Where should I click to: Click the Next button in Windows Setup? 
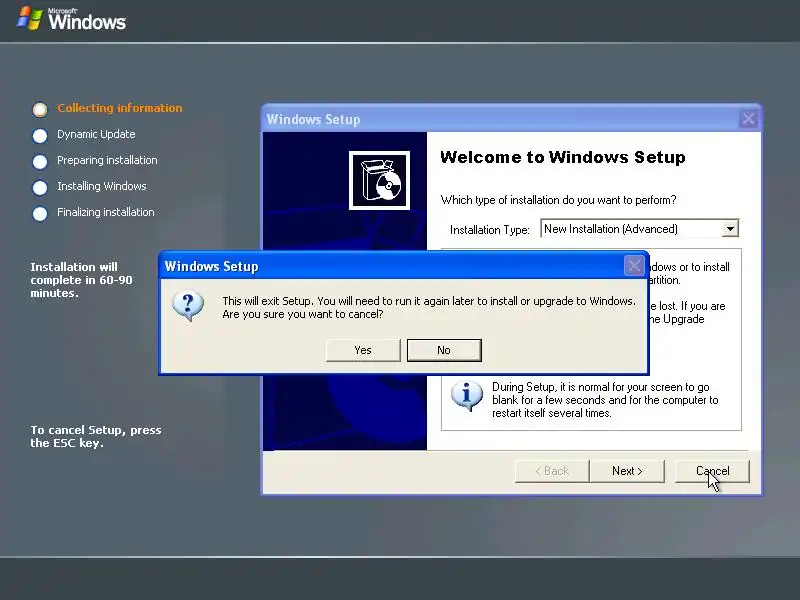click(x=627, y=471)
